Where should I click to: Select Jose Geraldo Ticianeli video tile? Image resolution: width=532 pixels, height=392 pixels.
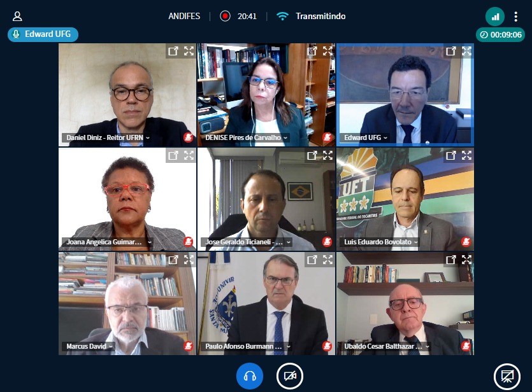[266, 199]
